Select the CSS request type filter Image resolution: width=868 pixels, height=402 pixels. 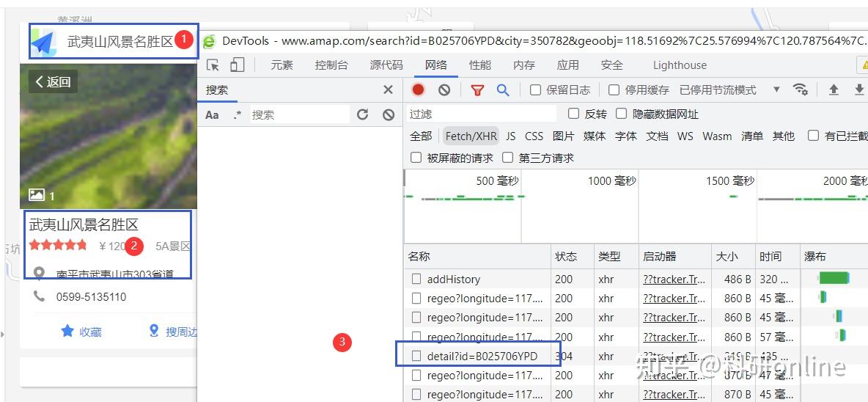pos(534,136)
